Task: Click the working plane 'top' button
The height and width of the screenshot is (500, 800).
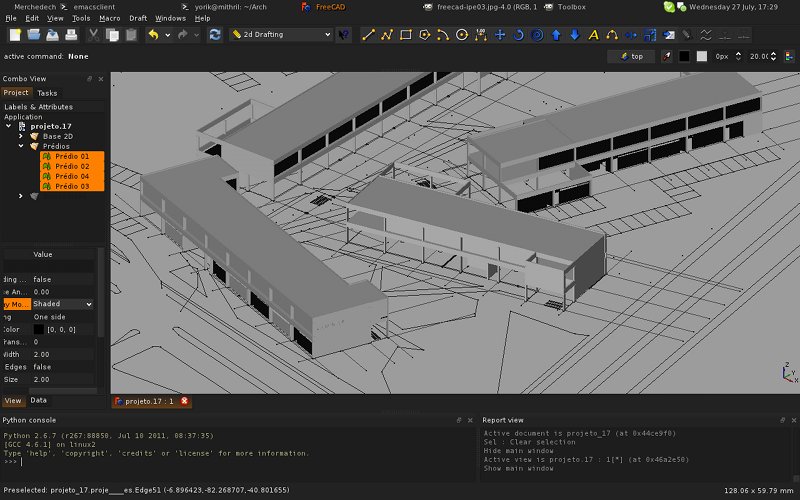Action: click(631, 57)
